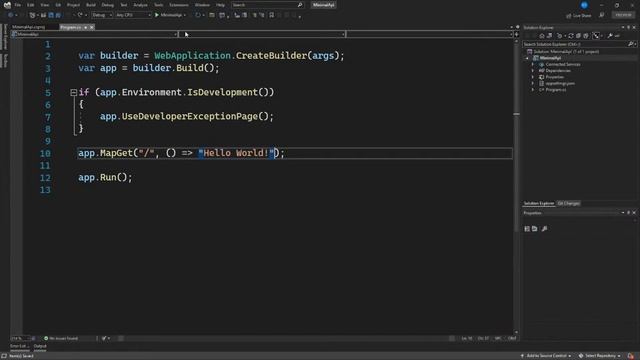Collapse the if block on line 5
This screenshot has height=360, width=640.
(x=73, y=93)
